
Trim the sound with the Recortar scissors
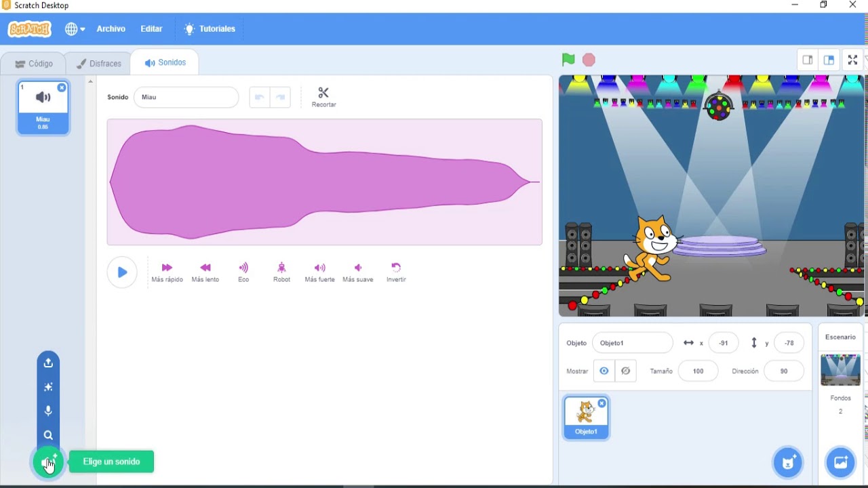click(x=323, y=97)
